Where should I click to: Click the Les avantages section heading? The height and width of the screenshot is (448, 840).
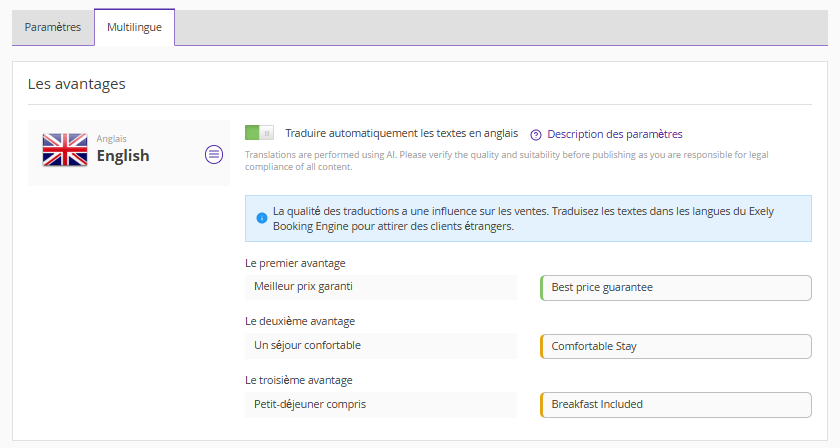coord(77,84)
